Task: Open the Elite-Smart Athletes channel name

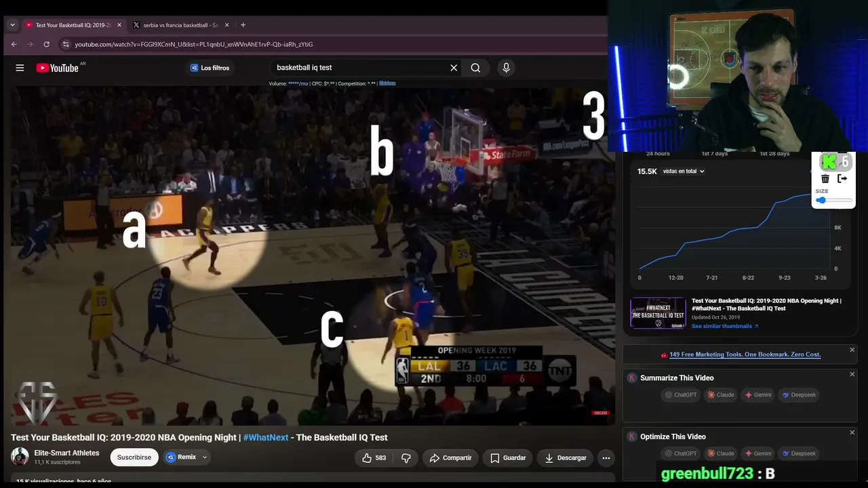Action: [66, 453]
